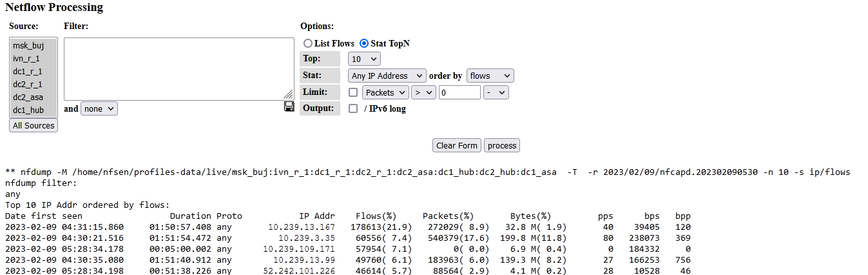Open IP address 10.239.13.167 link
Viewport: 868px width, 275px height.
[x=302, y=227]
